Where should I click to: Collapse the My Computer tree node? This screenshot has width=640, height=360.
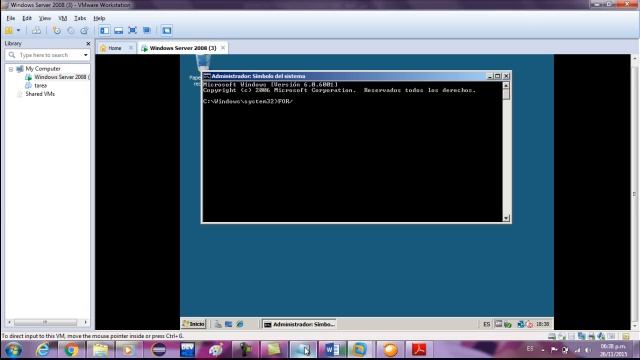tap(11, 69)
